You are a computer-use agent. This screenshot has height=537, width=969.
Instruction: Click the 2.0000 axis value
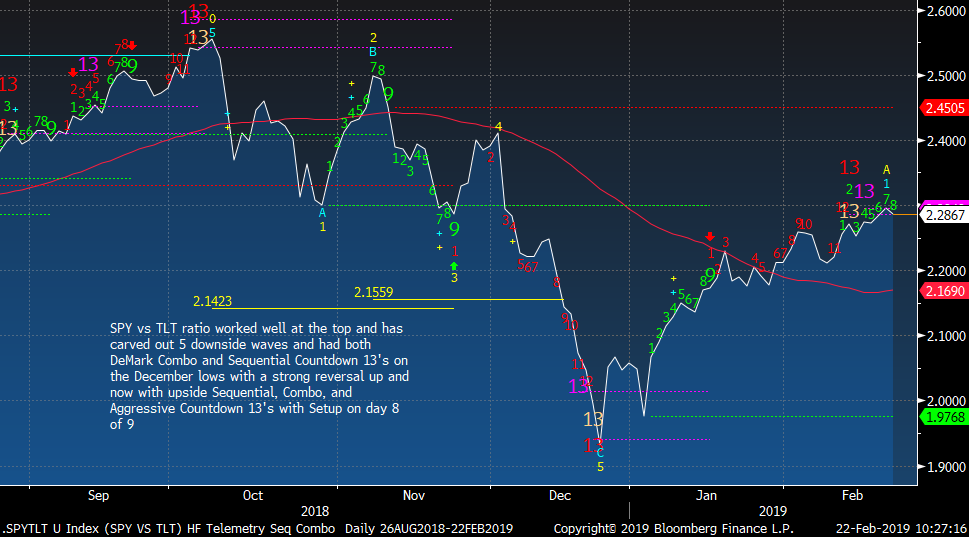pyautogui.click(x=946, y=401)
